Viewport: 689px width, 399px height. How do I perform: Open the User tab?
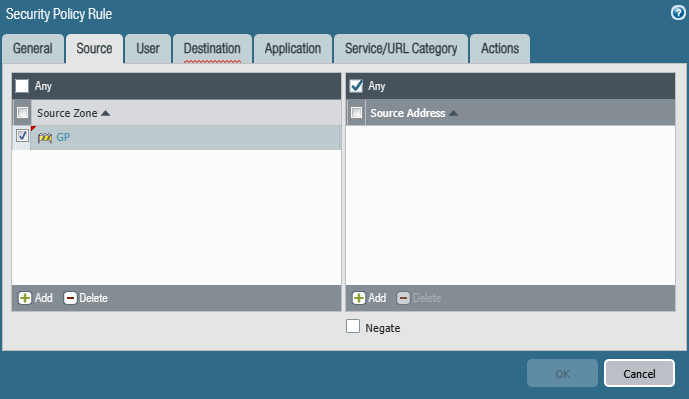click(x=148, y=49)
